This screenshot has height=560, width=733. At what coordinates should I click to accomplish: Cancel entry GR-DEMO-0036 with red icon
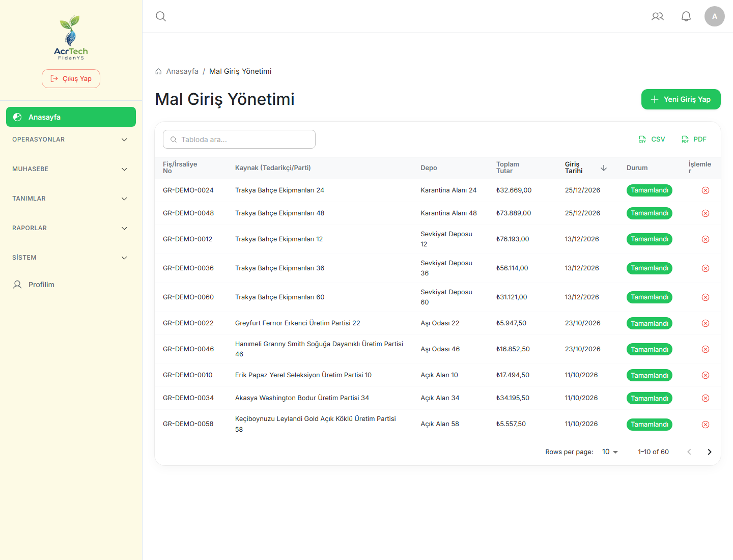pos(706,268)
